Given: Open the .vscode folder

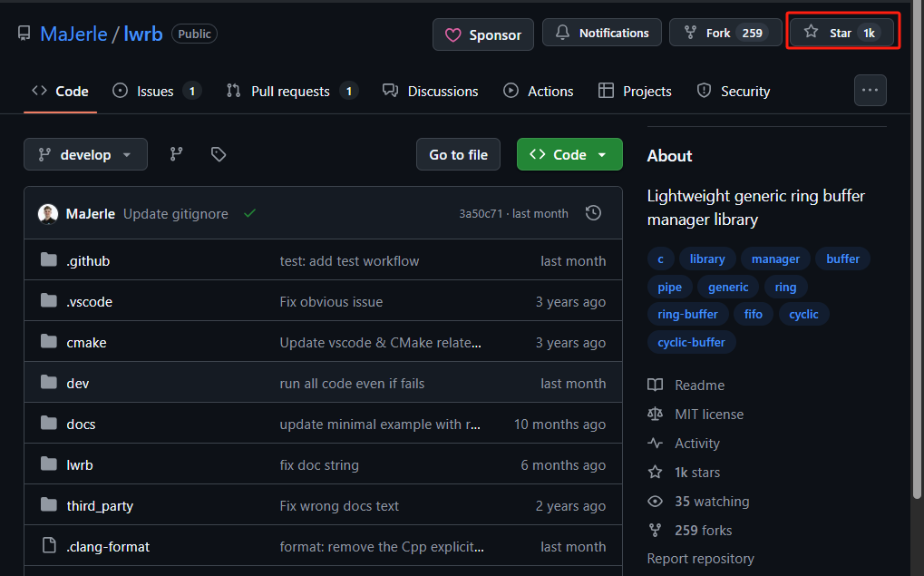Looking at the screenshot, I should (90, 302).
